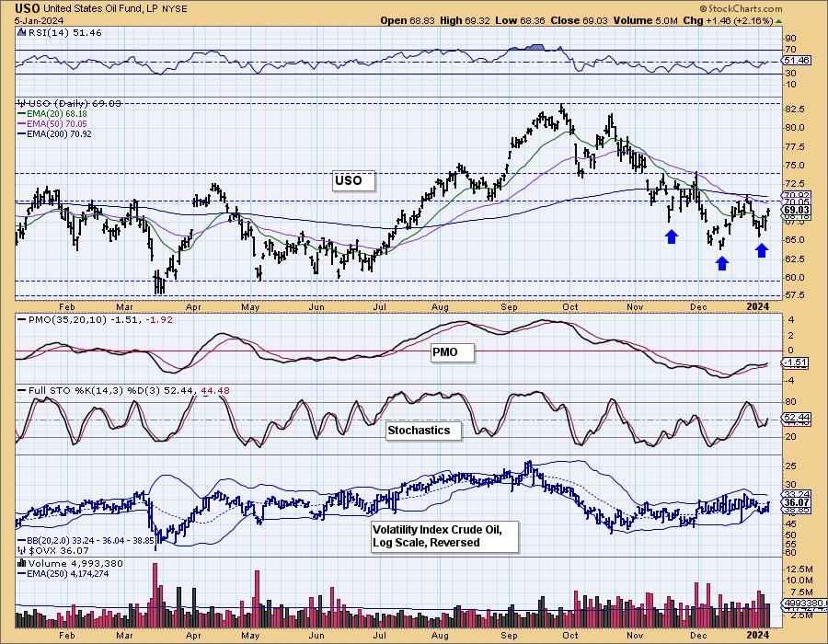This screenshot has width=828, height=644.
Task: Click the PMO value tag -1.51
Action: [x=795, y=362]
